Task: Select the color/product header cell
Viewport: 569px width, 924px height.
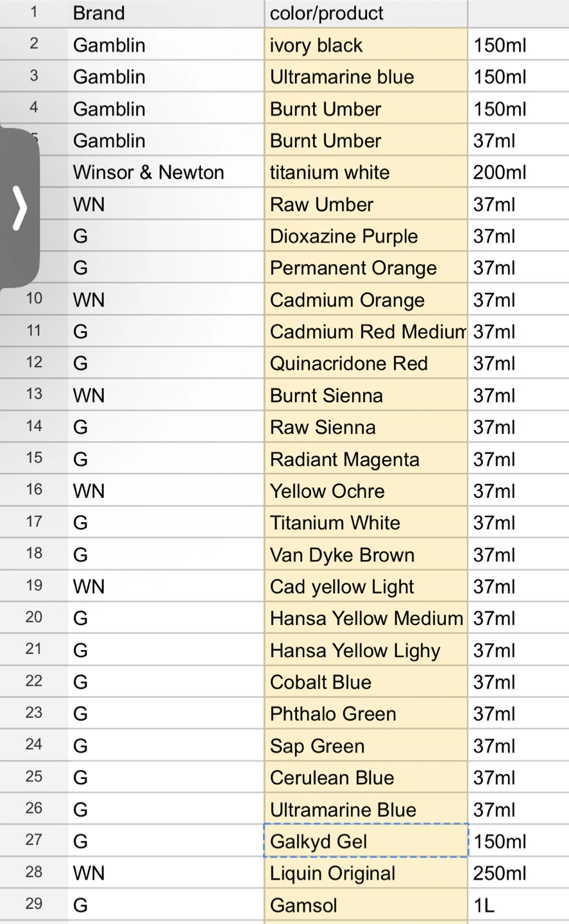Action: click(366, 13)
